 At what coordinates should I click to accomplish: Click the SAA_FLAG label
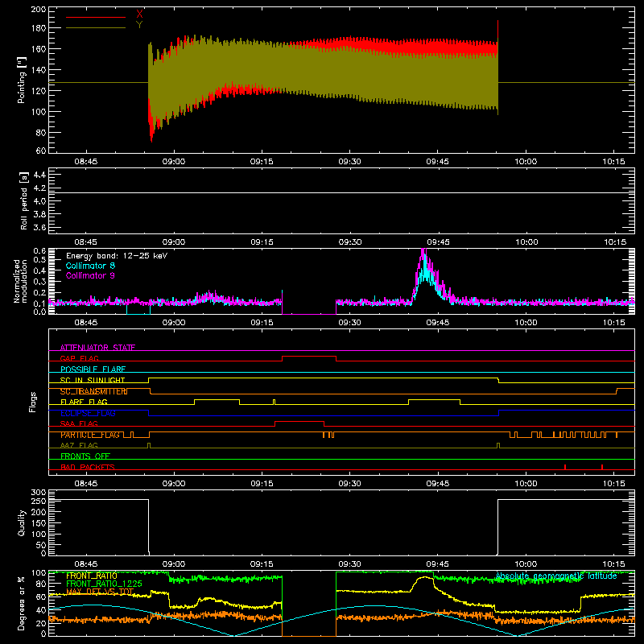pos(79,423)
